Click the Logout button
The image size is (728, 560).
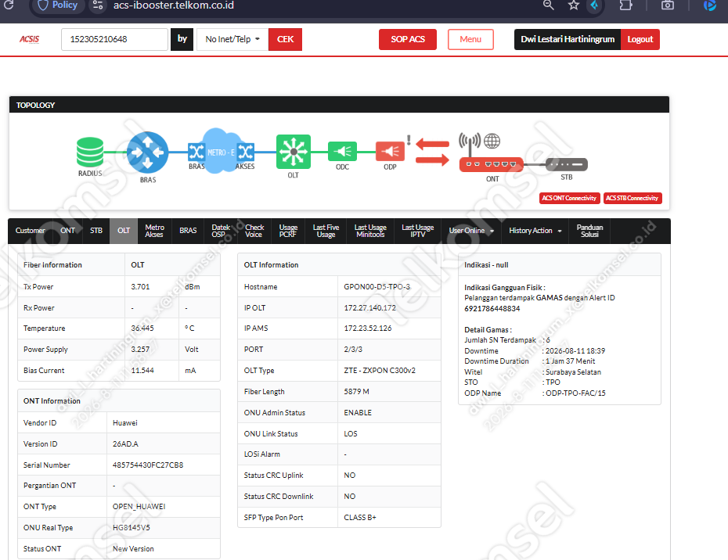coord(640,39)
